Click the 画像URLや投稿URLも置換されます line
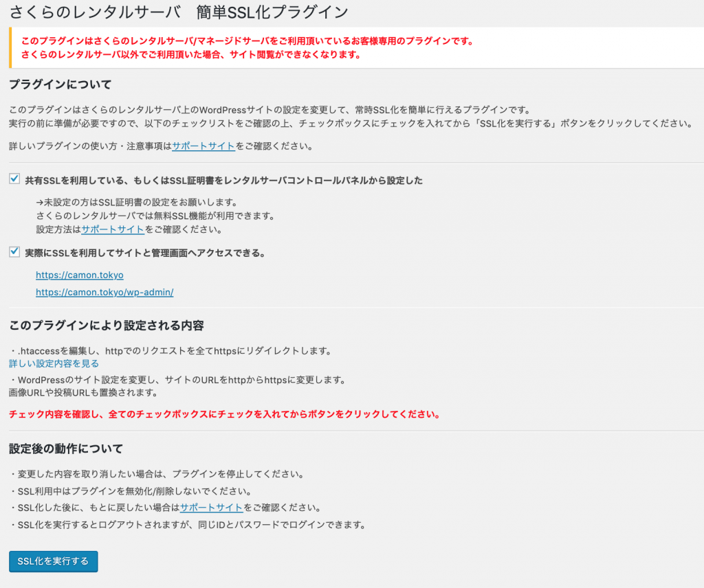Viewport: 704px width, 588px height. [83, 392]
